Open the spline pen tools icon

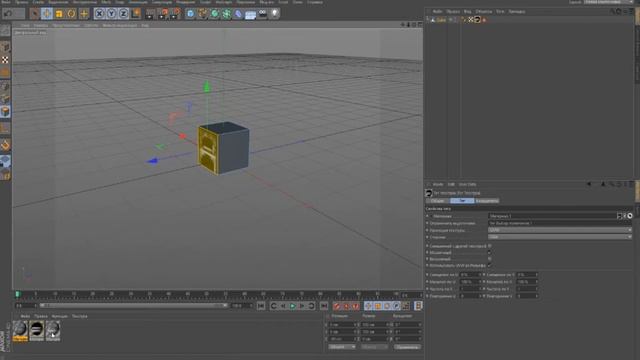click(x=202, y=14)
